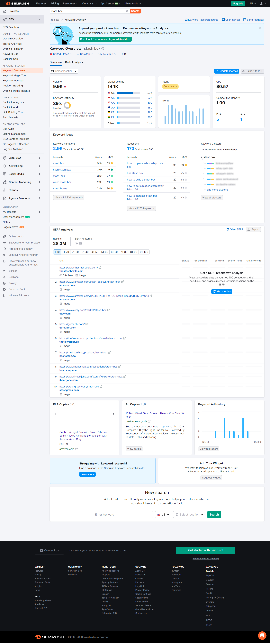Open the chat support bubble in bottom corner
270x644 pixels.
click(262, 635)
